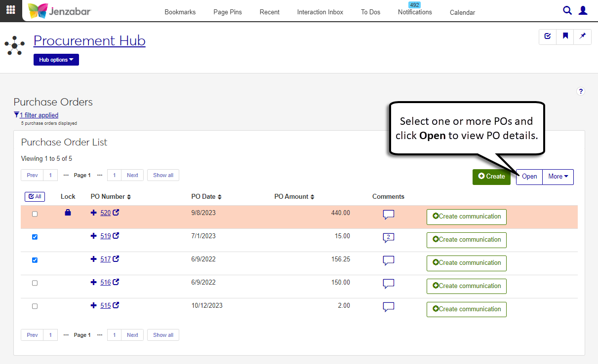This screenshot has height=364, width=598.
Task: Open the More dropdown menu
Action: (558, 177)
